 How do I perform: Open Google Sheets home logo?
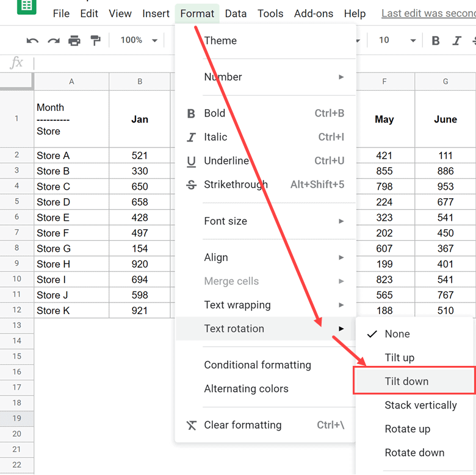tap(27, 7)
